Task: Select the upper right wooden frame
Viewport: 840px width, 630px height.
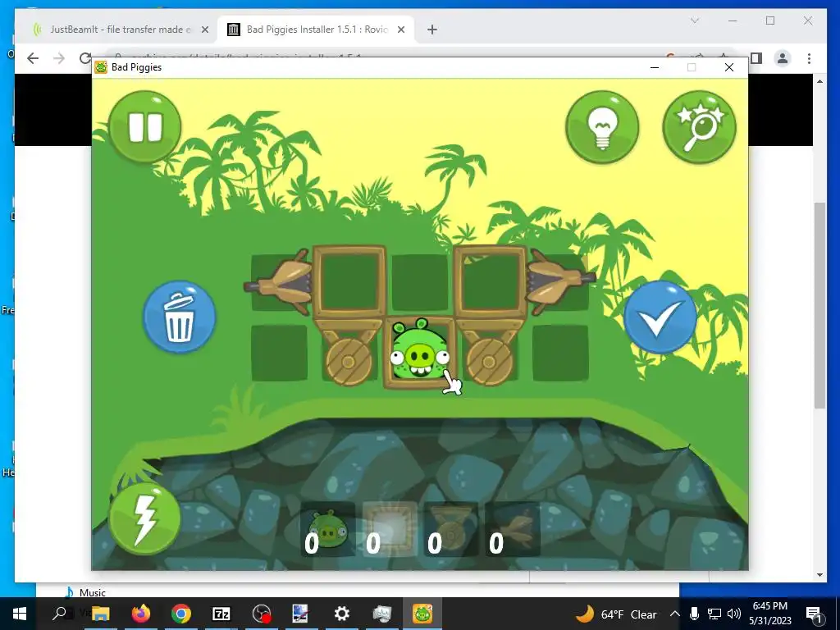Action: point(490,282)
